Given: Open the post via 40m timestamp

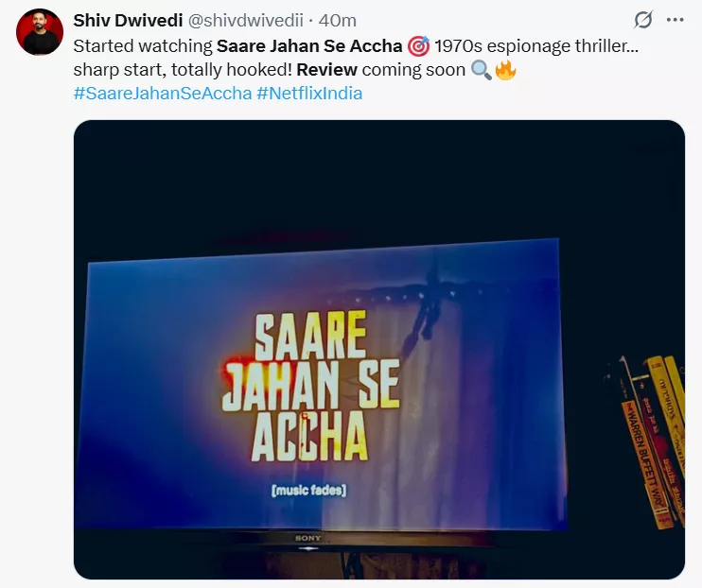Looking at the screenshot, I should click(338, 21).
